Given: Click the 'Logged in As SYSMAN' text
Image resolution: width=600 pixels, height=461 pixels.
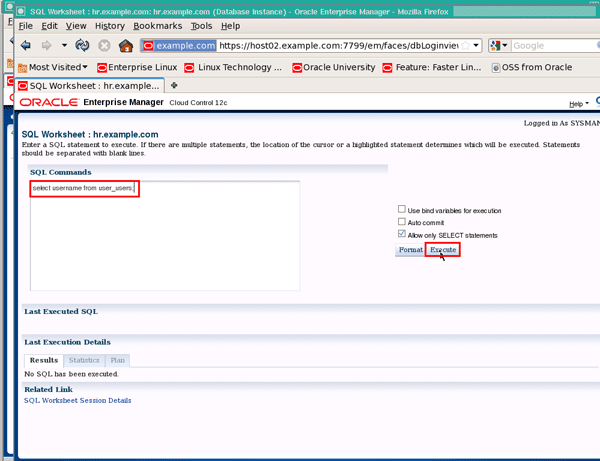Looking at the screenshot, I should coord(562,123).
